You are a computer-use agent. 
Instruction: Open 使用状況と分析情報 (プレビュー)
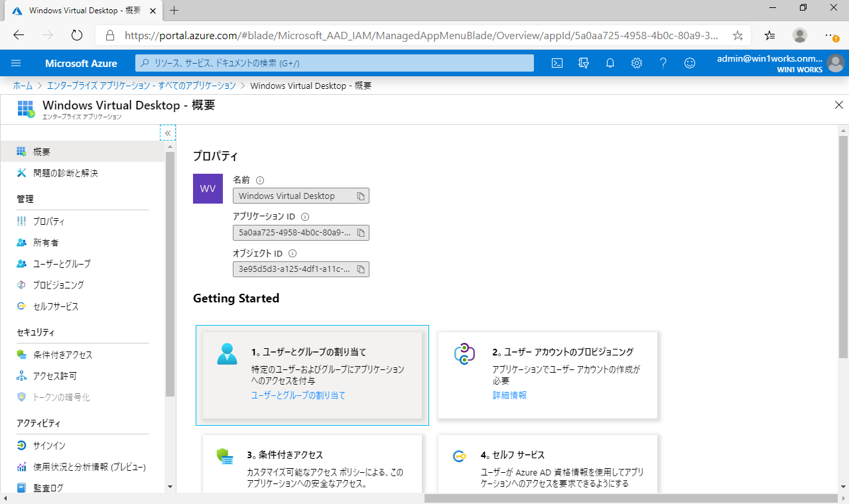click(x=82, y=466)
